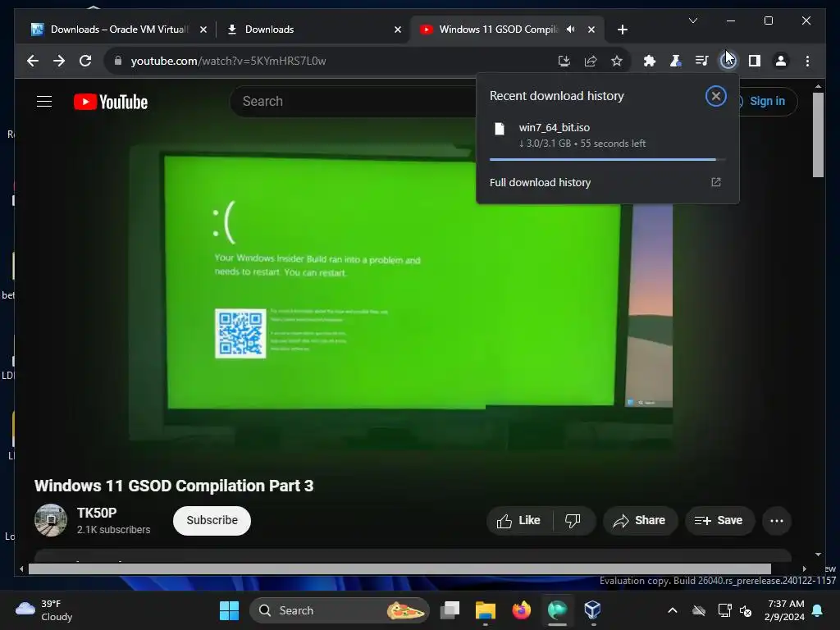Open the full download history external link icon
Screen dimensions: 840x630
click(x=715, y=182)
